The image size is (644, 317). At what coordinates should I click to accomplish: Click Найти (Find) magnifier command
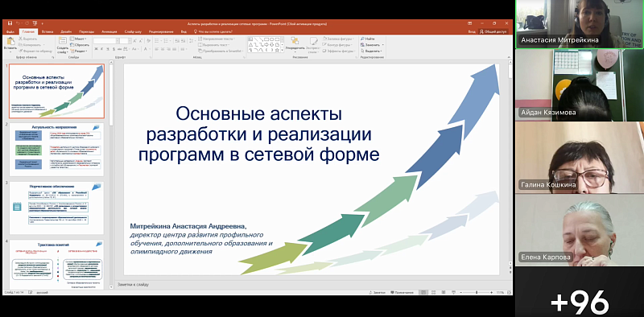368,39
